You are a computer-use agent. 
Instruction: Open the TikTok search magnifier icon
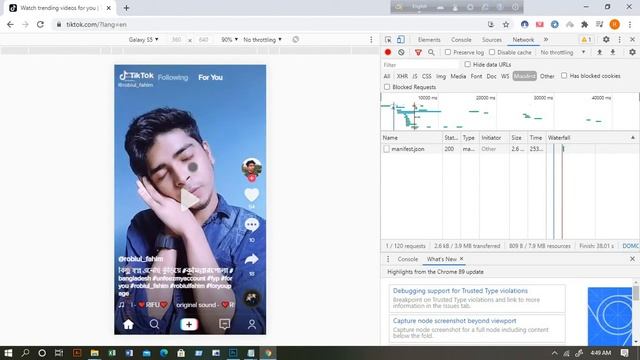(x=154, y=324)
